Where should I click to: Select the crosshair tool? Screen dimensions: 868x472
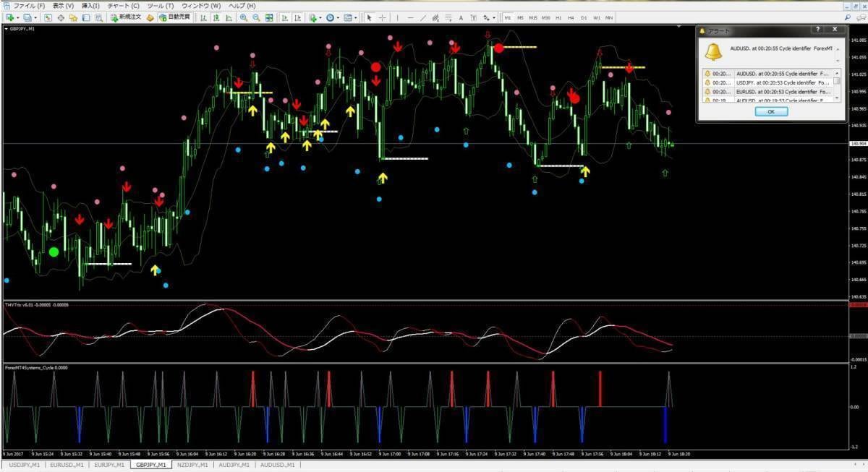(382, 17)
